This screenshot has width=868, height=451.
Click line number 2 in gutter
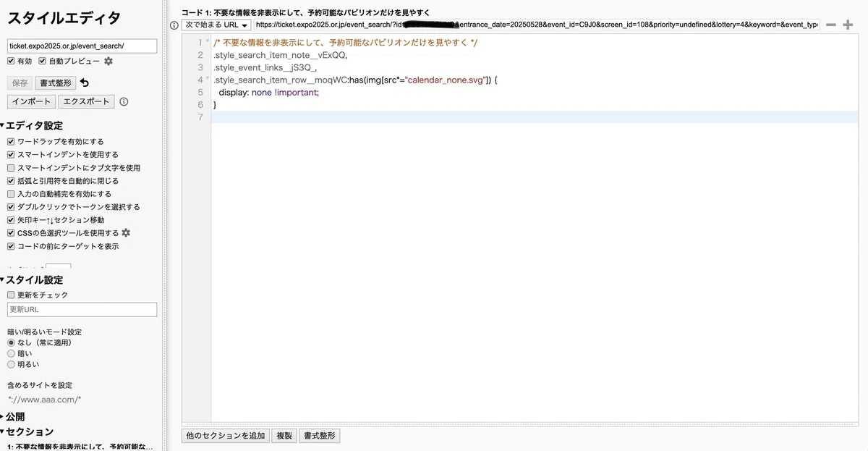200,55
